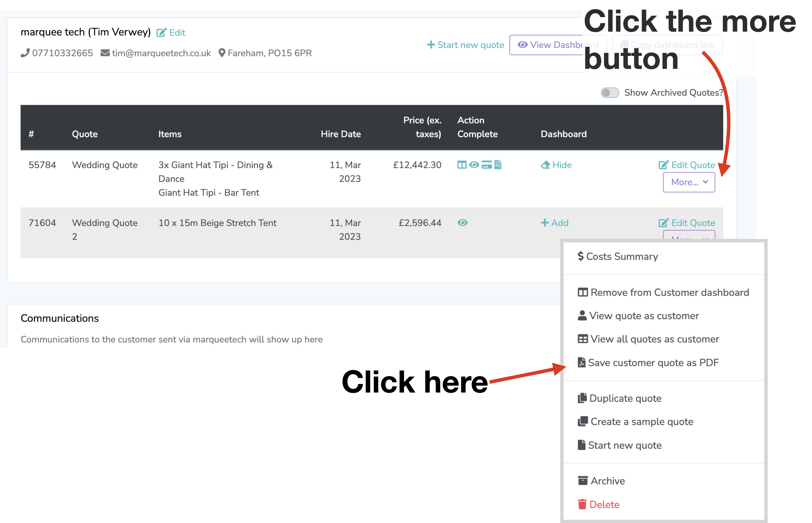Click the eye icon in quote 55784 row

coord(474,165)
